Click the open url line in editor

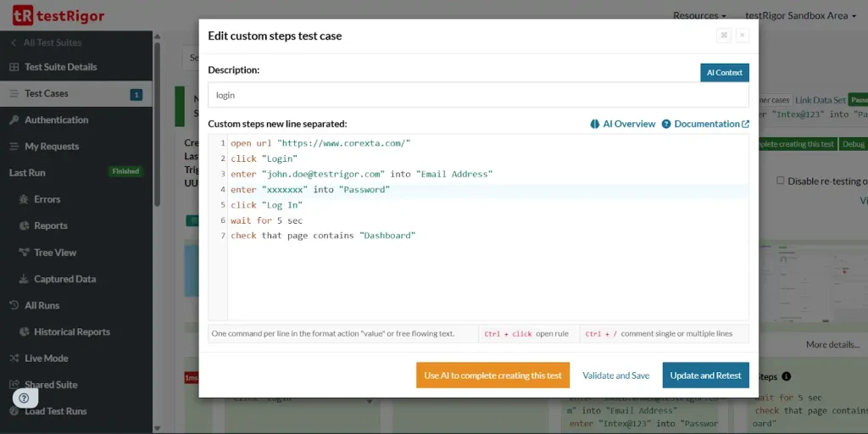point(320,143)
